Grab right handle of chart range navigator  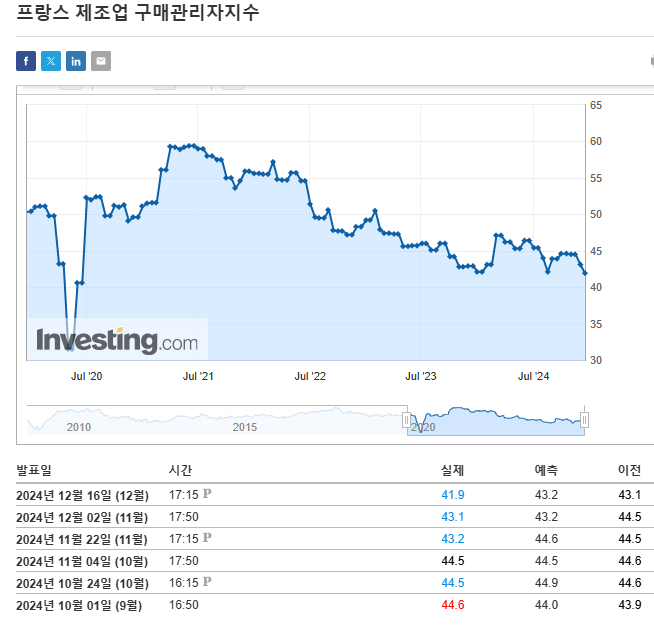click(x=585, y=420)
